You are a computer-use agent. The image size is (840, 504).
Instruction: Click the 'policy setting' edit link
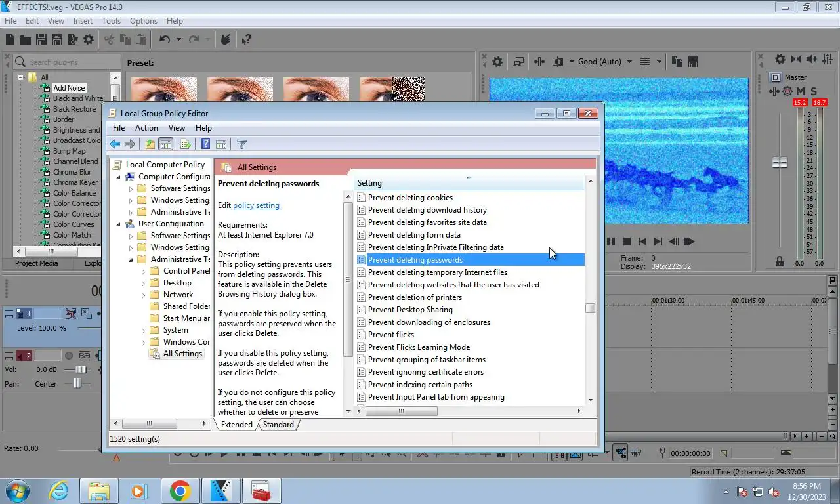click(257, 205)
